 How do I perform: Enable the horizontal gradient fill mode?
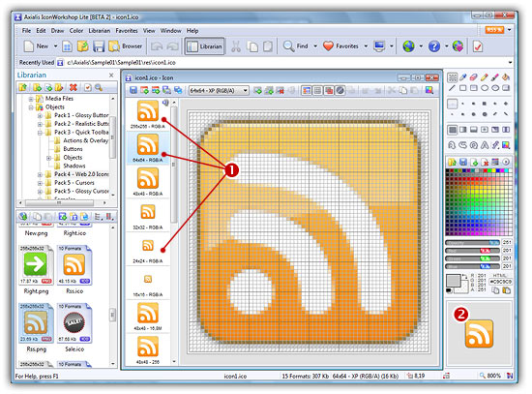[x=463, y=130]
